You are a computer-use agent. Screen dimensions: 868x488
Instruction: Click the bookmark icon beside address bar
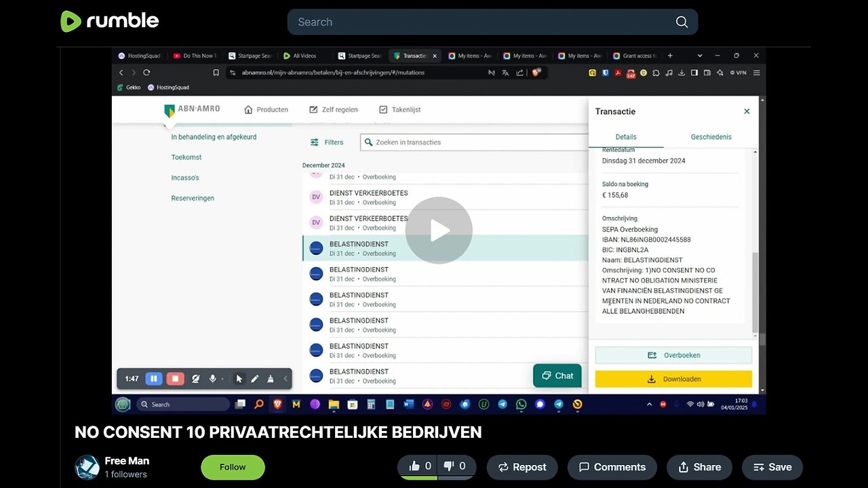click(x=216, y=73)
